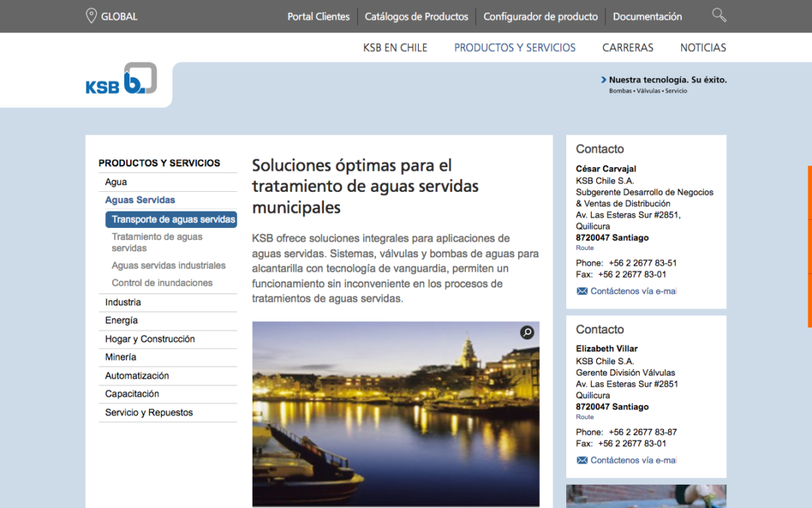
Task: Click the blue chevron beside slogan
Action: (x=603, y=80)
